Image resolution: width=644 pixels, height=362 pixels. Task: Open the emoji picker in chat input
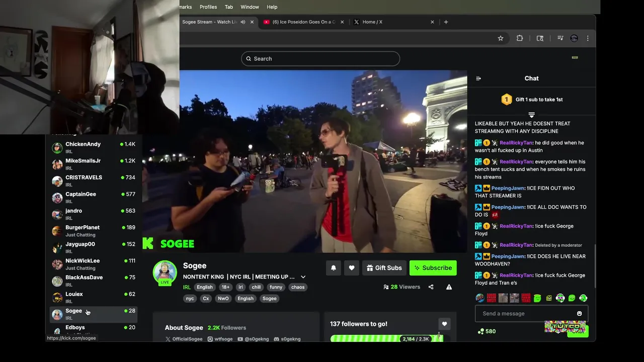579,314
